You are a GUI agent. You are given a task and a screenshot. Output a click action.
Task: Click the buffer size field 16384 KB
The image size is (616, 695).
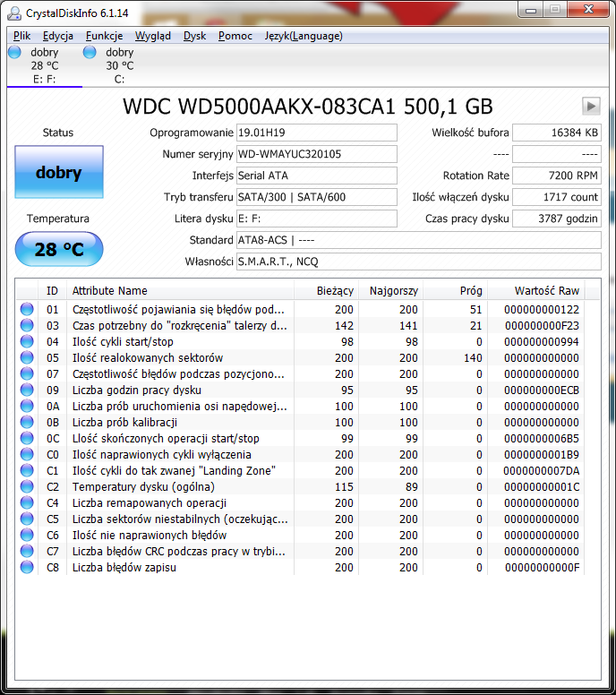coord(557,133)
